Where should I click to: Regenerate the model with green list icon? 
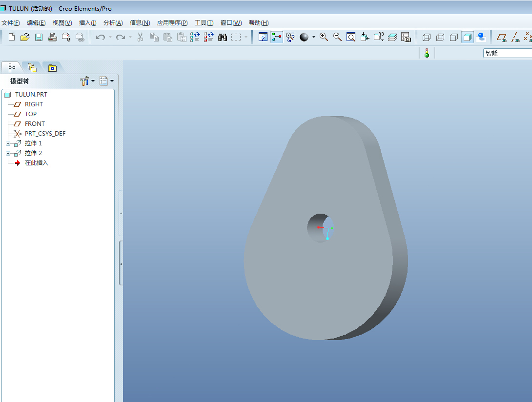tap(195, 37)
